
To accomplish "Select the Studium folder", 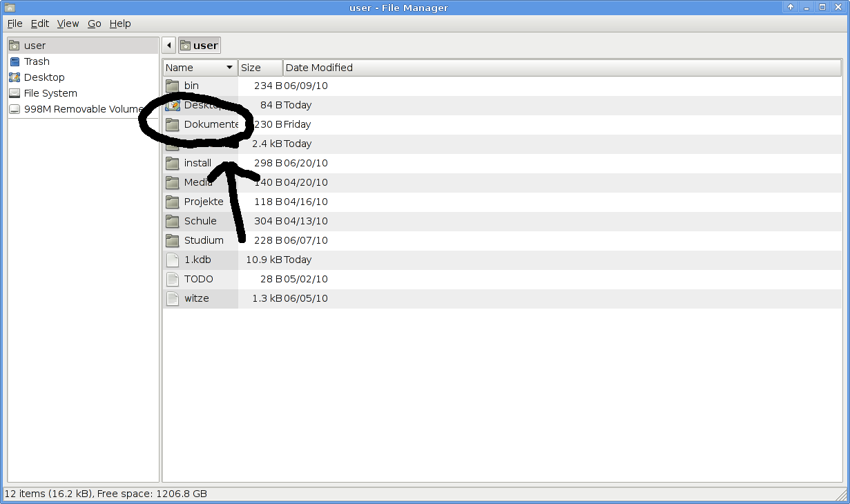I will [x=203, y=240].
